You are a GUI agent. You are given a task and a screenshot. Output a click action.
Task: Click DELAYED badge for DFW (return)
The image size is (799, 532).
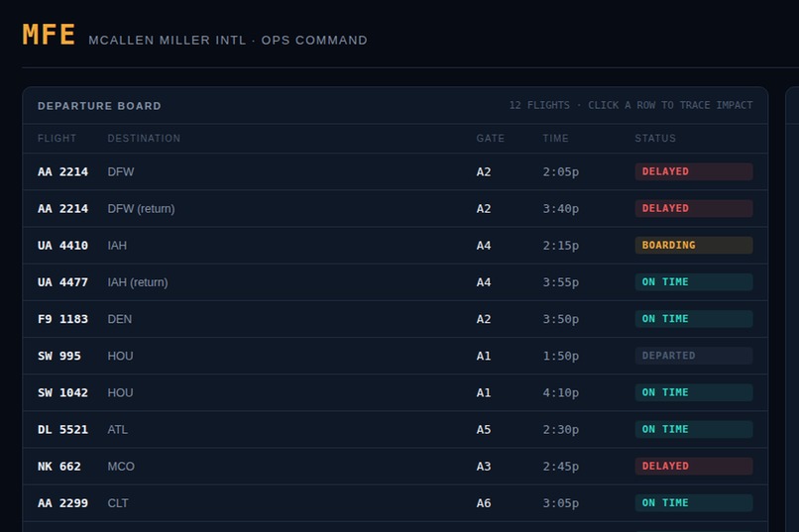(x=694, y=208)
